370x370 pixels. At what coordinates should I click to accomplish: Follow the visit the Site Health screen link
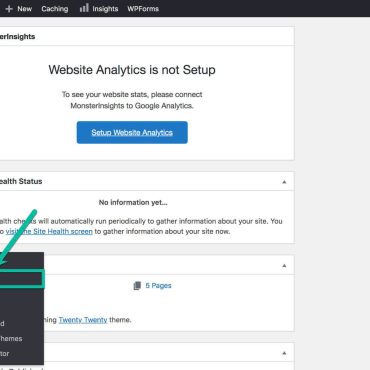(49, 231)
